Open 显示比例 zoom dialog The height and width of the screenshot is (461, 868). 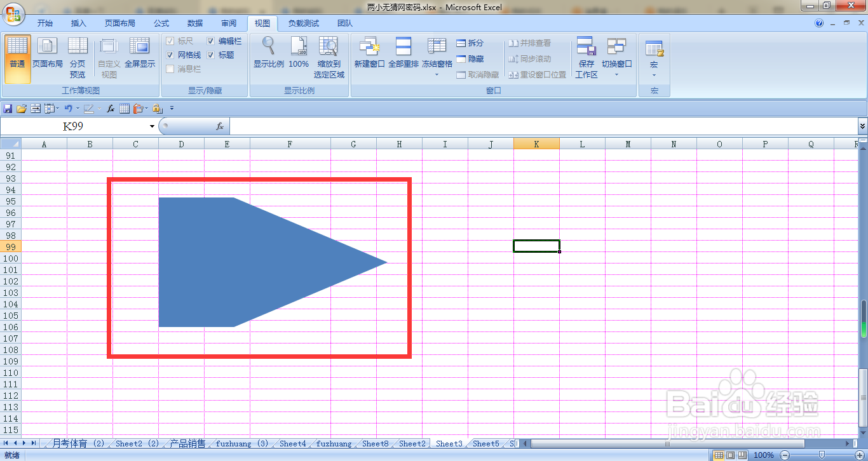(269, 53)
